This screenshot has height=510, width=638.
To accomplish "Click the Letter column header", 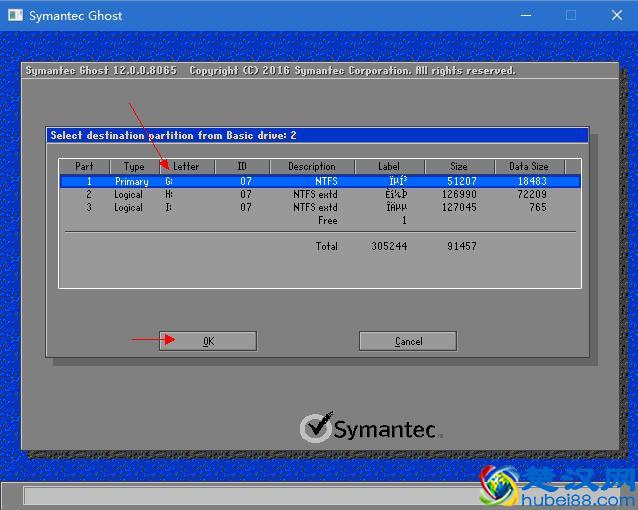I will pos(186,167).
